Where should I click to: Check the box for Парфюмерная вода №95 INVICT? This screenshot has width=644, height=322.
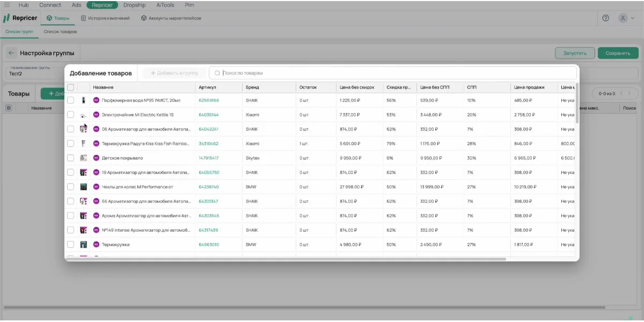click(70, 100)
